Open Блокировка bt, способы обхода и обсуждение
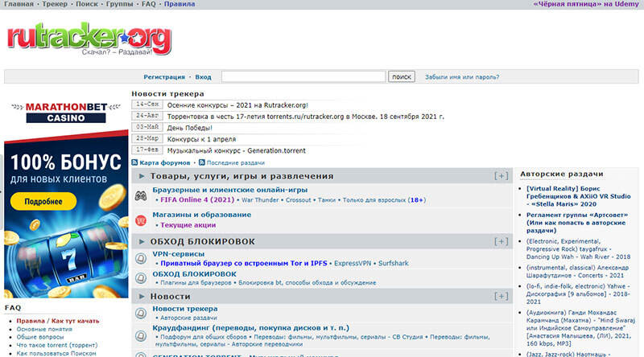 point(308,283)
